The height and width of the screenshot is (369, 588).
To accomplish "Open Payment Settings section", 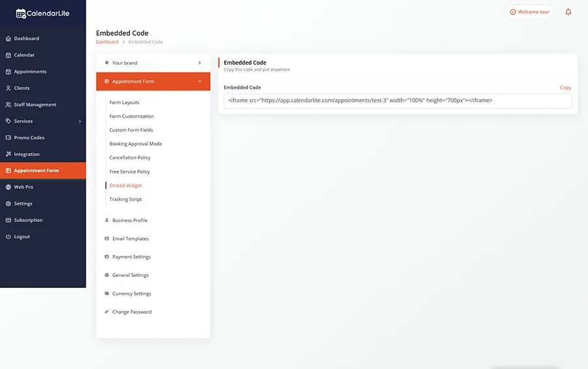I will (x=131, y=257).
